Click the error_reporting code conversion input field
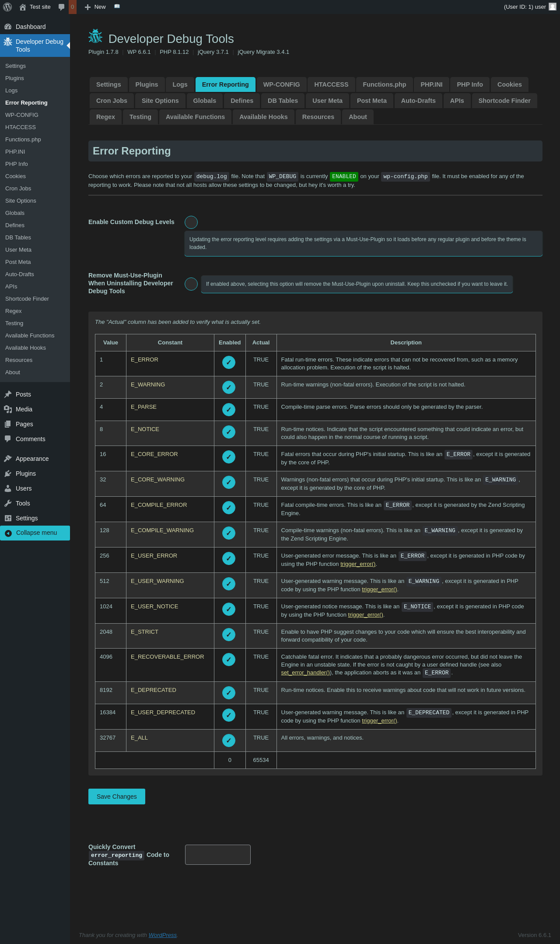Viewport: 560px width, 944px height. tap(218, 855)
